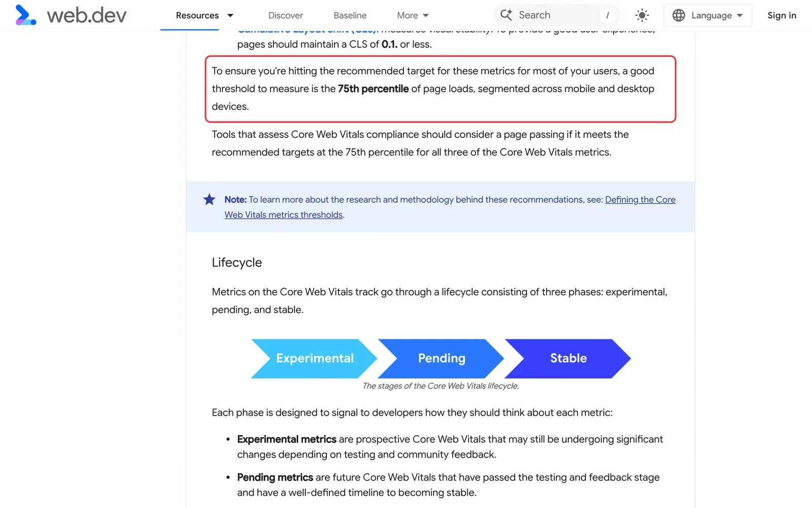This screenshot has width=812, height=508.
Task: Click the Pending lifecycle arrow graphic
Action: [441, 359]
